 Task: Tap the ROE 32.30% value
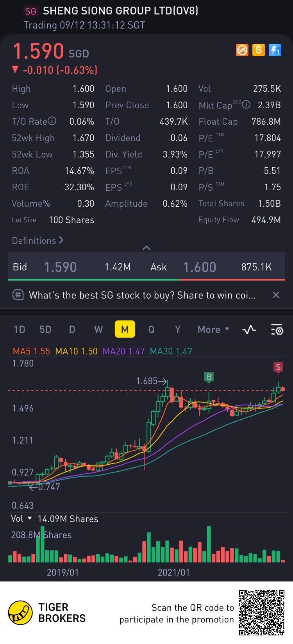point(79,187)
